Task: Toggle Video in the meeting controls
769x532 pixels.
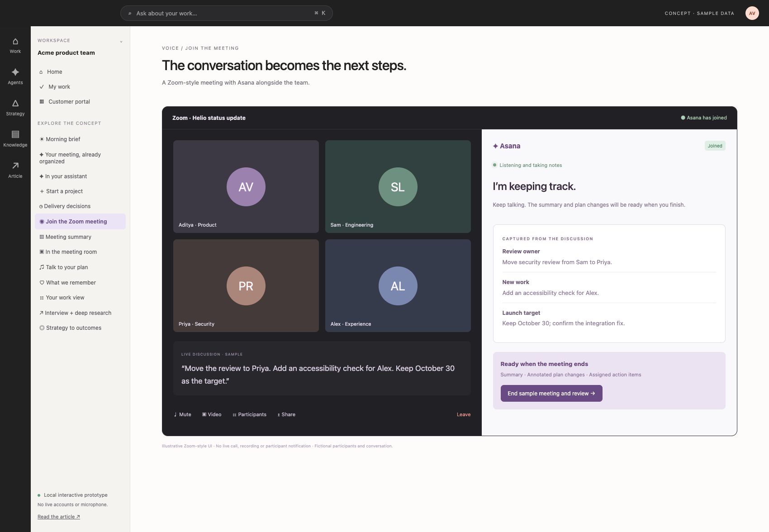Action: (x=212, y=414)
